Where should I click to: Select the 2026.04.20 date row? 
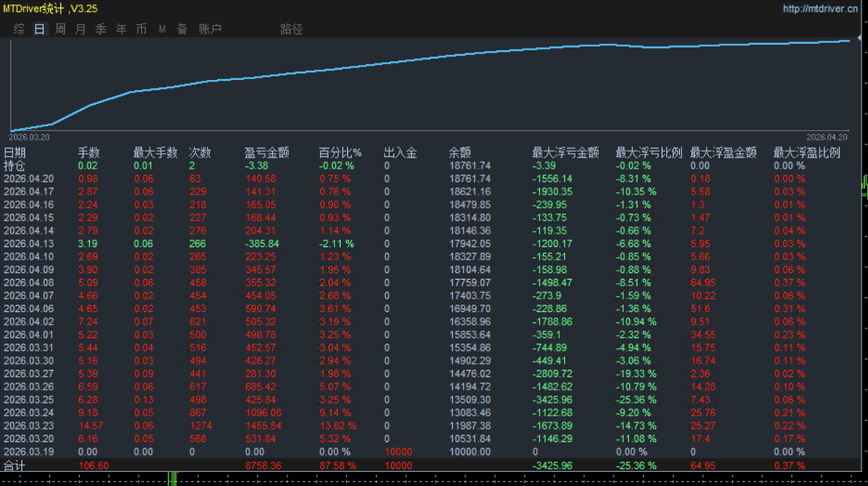tap(29, 179)
